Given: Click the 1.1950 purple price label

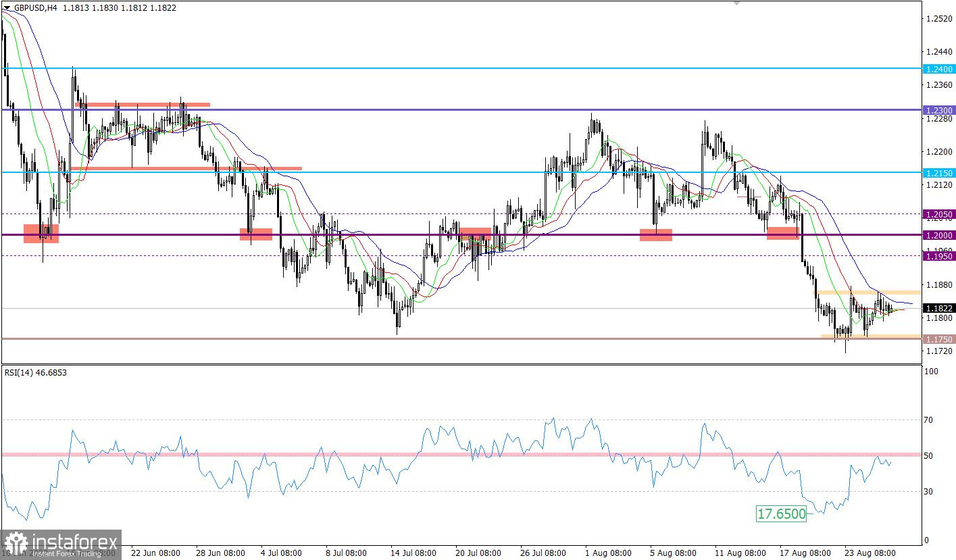Looking at the screenshot, I should [x=938, y=256].
